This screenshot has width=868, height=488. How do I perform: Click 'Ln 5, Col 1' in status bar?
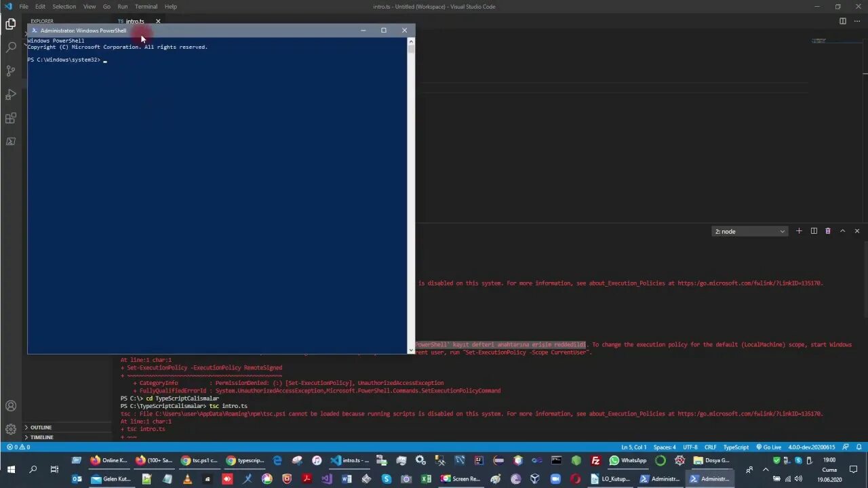(x=633, y=447)
